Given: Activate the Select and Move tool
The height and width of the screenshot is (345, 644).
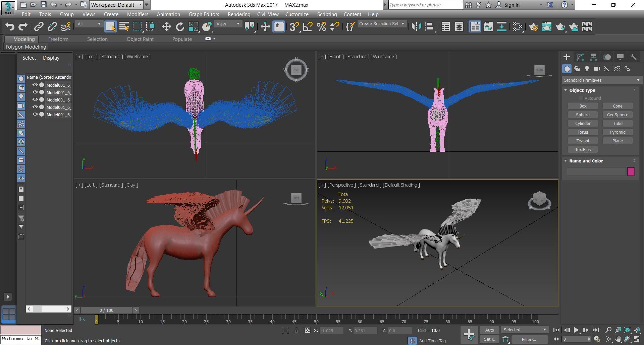Looking at the screenshot, I should click(x=166, y=27).
